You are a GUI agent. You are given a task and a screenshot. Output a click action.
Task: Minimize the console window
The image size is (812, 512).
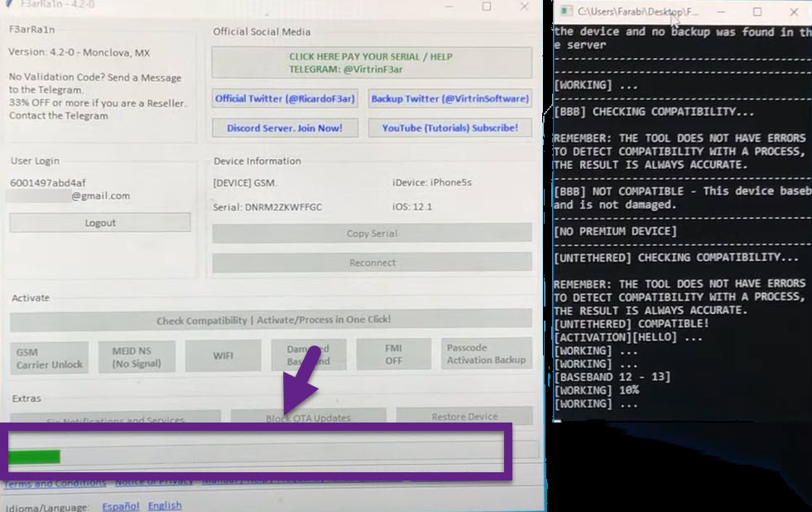click(721, 12)
